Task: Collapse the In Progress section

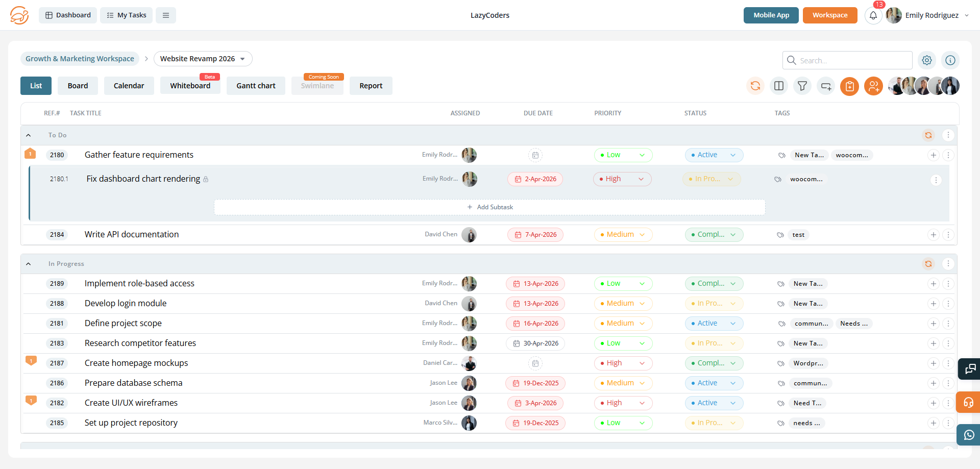Action: (29, 264)
